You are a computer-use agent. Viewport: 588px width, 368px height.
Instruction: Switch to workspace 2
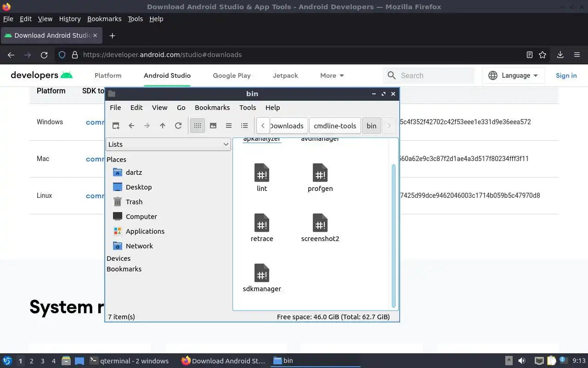point(31,361)
